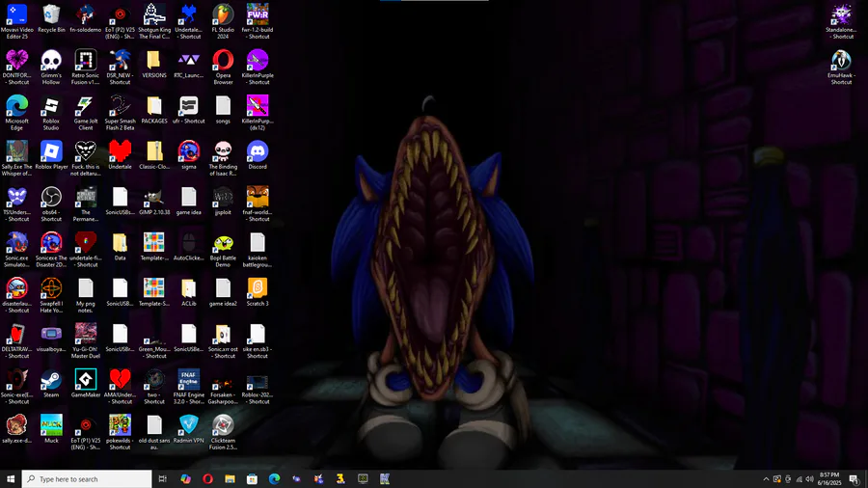
Task: Open Edge from the taskbar
Action: click(274, 479)
